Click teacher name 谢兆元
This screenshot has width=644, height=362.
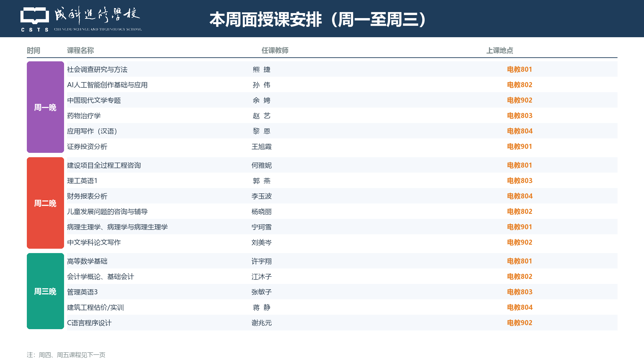coord(262,323)
